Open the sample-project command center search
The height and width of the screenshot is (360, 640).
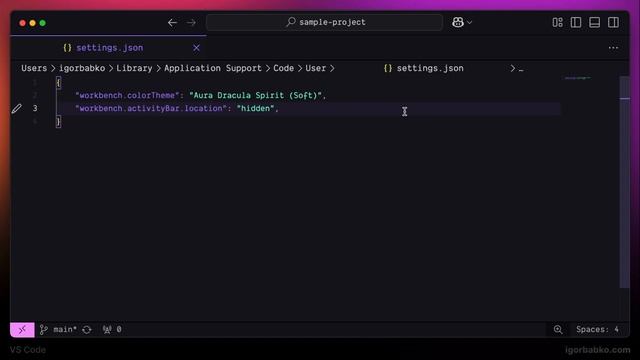pos(324,22)
